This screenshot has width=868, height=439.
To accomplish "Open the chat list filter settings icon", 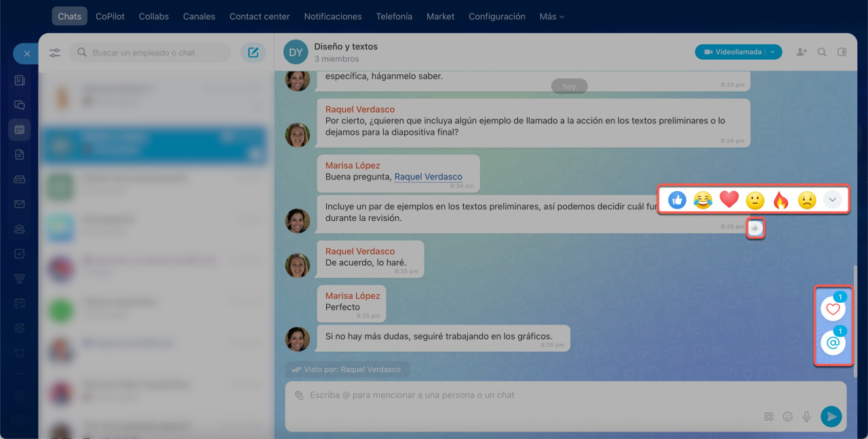I will coord(55,52).
